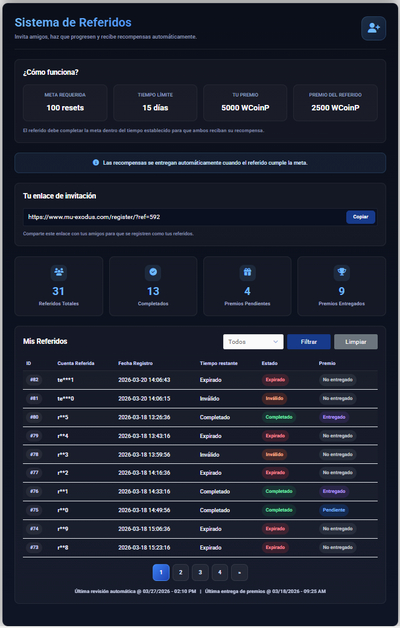400x628 pixels.
Task: Click the #82 referral ID badge
Action: (x=34, y=380)
